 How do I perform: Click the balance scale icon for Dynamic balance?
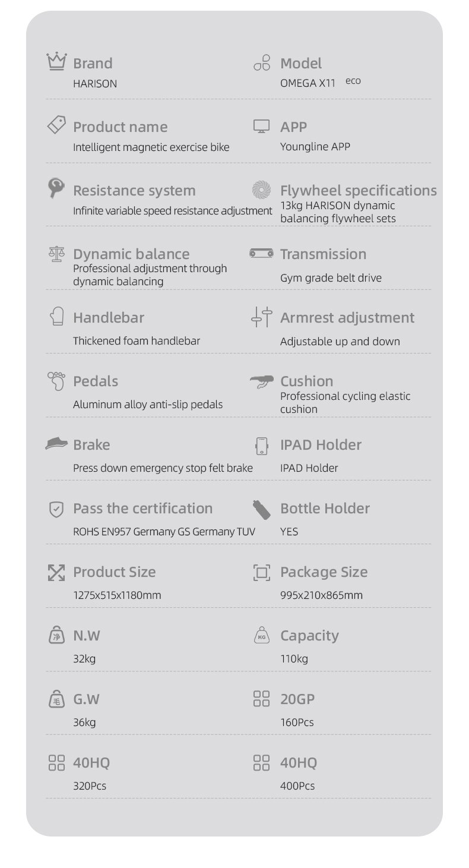pyautogui.click(x=56, y=254)
